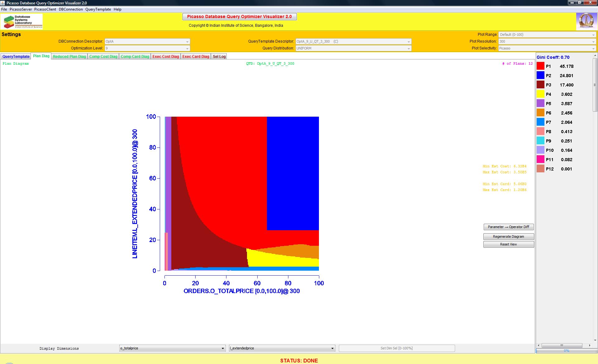Screen dimensions: 598x364
Task: Click the Regenerate Diagram button
Action: click(508, 236)
